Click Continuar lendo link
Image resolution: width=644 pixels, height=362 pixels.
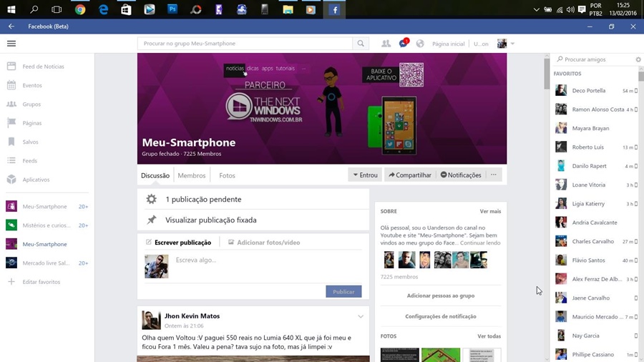[x=480, y=243]
